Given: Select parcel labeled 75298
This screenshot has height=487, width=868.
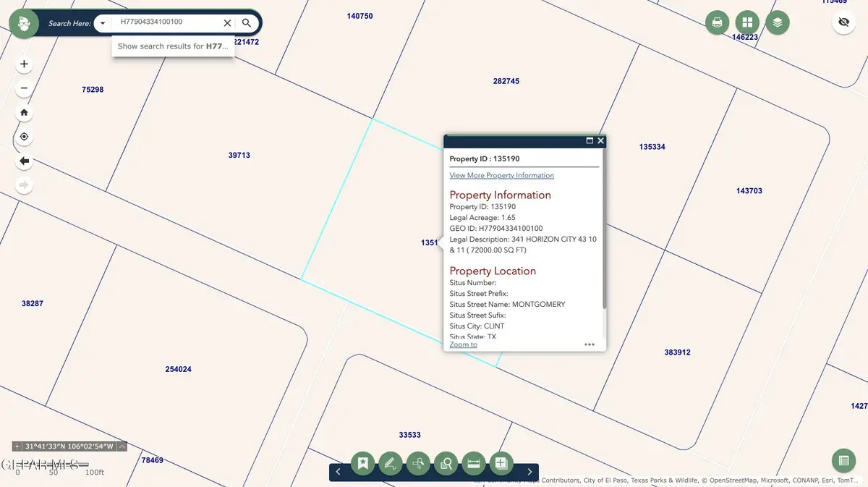Looking at the screenshot, I should [x=93, y=90].
